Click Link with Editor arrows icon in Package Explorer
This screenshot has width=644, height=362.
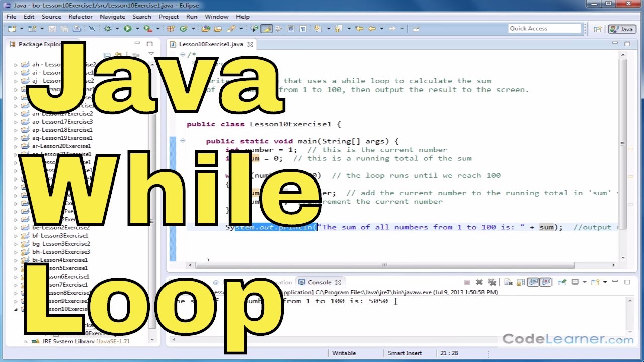click(x=118, y=54)
